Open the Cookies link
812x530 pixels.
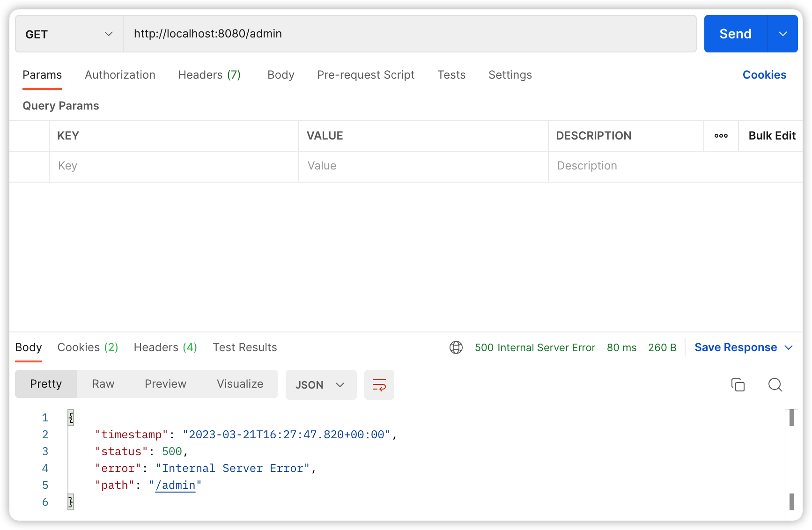click(764, 75)
